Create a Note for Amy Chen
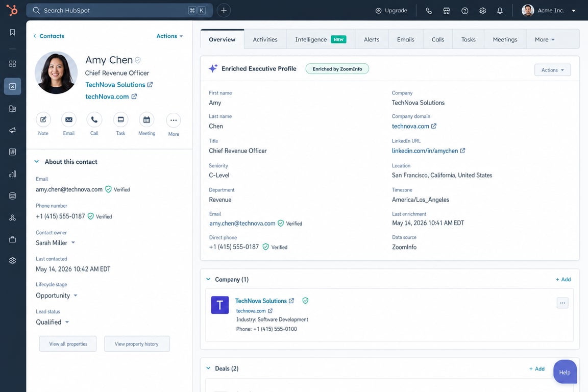Image resolution: width=588 pixels, height=392 pixels. point(43,119)
